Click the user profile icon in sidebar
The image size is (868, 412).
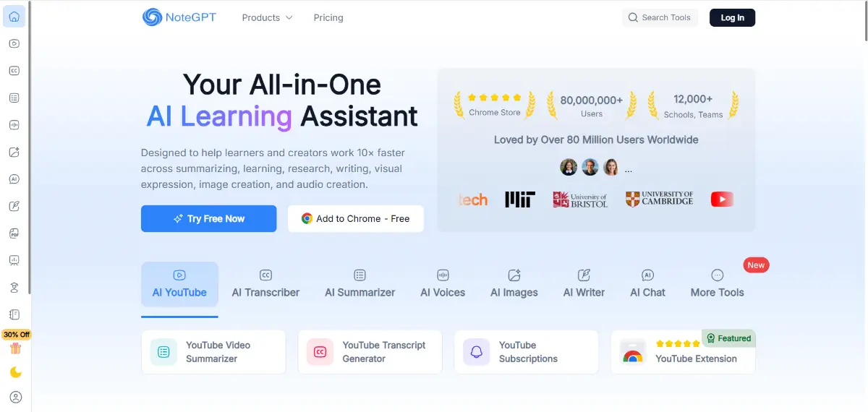click(x=16, y=397)
